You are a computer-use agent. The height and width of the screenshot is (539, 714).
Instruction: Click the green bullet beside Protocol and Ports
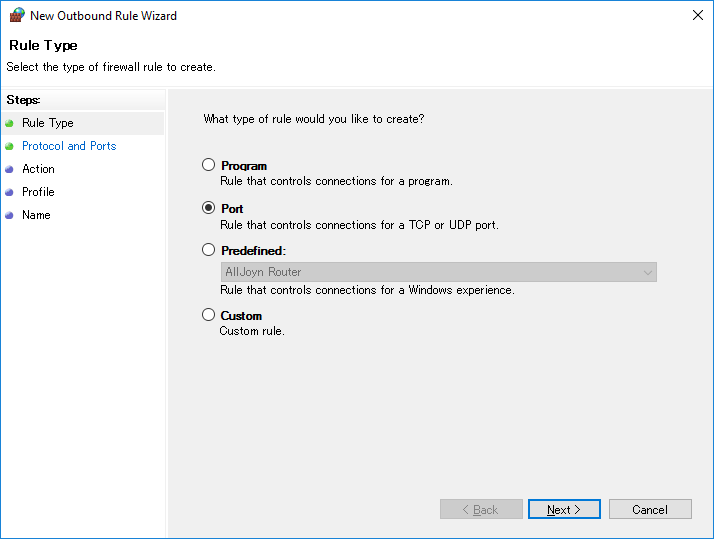tap(9, 146)
